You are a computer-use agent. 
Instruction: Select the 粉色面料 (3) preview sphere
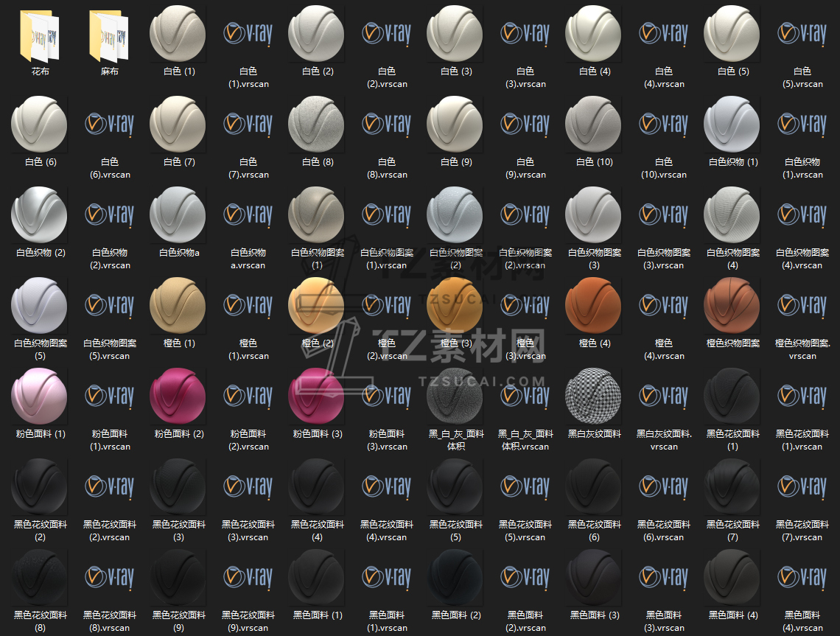(316, 396)
